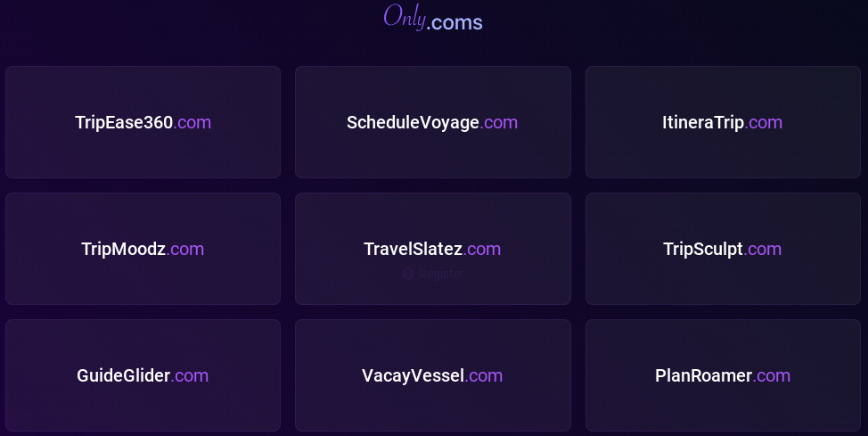Click the purple .com suffix of VacayVessel
Viewport: 868px width, 436px height.
pos(484,375)
